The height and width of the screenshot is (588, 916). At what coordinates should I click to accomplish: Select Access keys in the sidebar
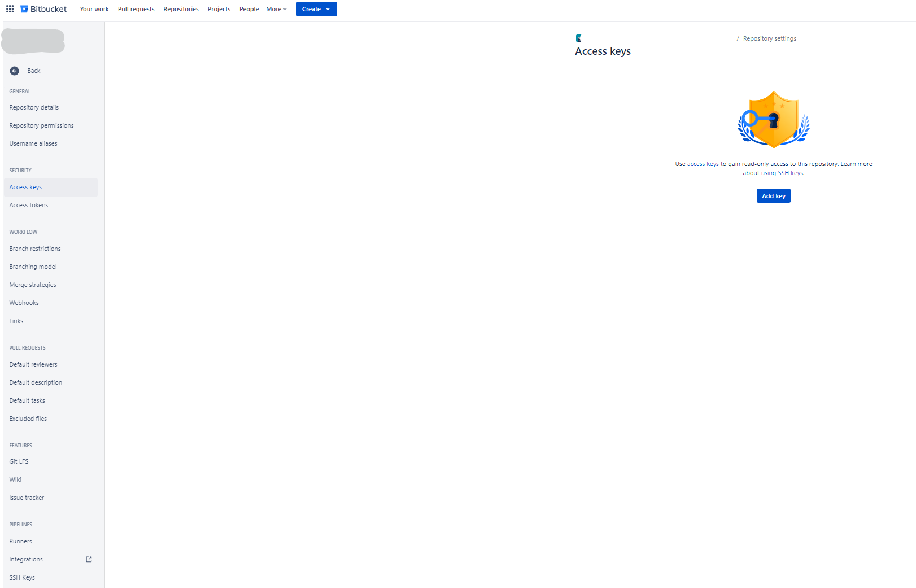[50, 187]
